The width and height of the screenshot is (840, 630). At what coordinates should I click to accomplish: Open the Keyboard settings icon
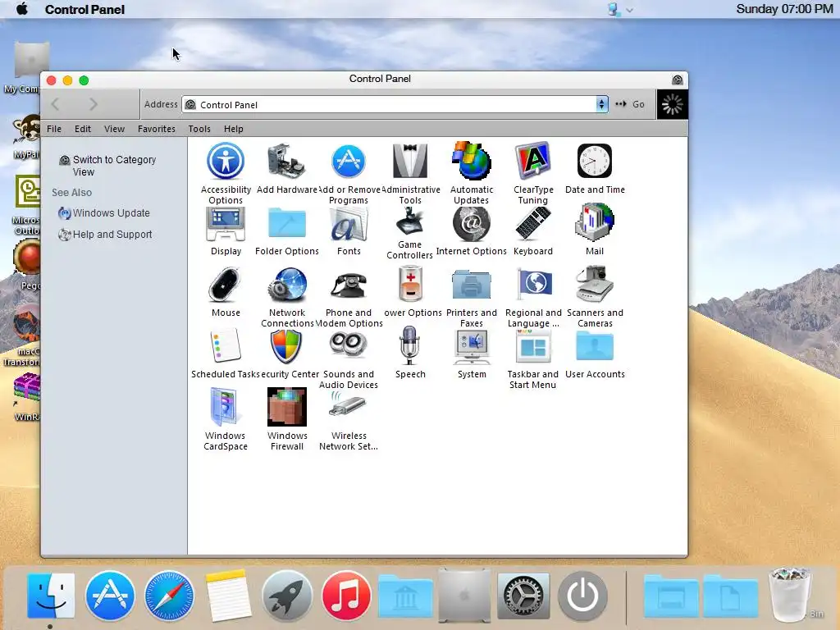[x=533, y=223]
